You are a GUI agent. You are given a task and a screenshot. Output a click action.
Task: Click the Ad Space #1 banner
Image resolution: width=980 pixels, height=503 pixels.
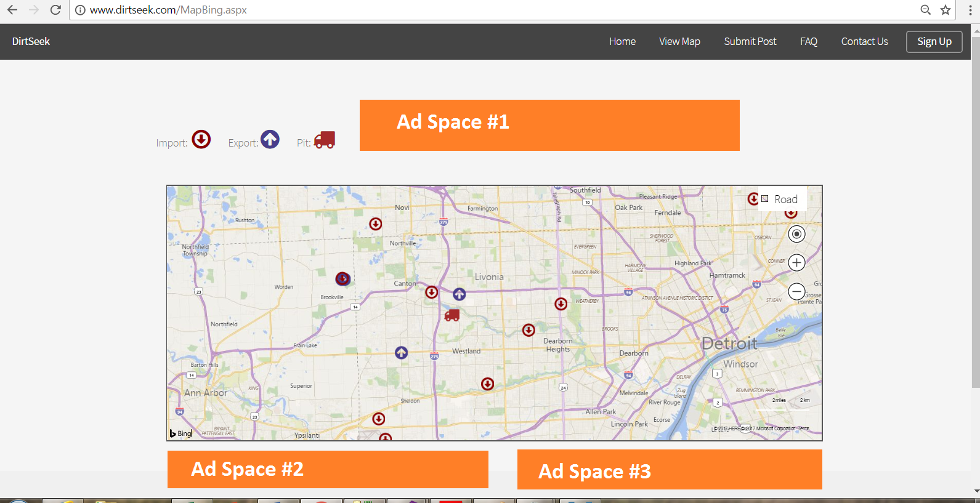(x=549, y=125)
